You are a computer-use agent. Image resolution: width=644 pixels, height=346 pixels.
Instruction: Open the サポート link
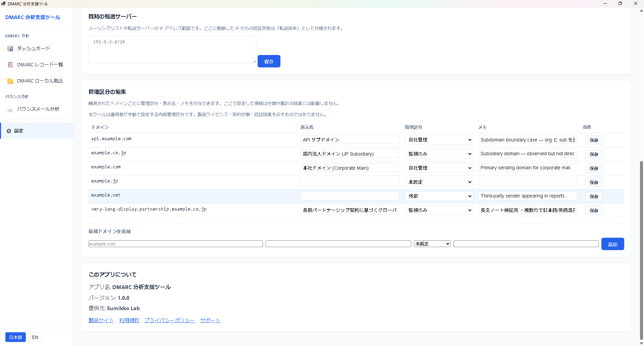coord(210,321)
